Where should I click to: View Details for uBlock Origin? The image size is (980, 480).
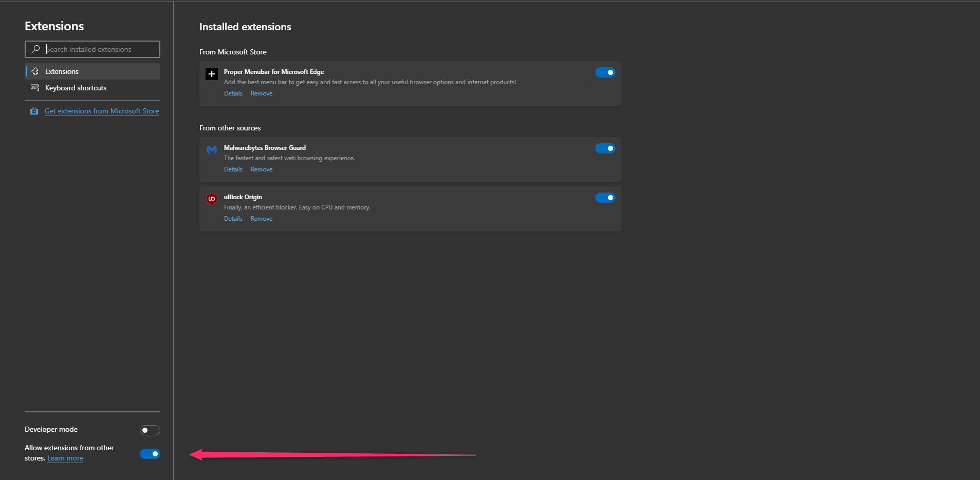(233, 219)
